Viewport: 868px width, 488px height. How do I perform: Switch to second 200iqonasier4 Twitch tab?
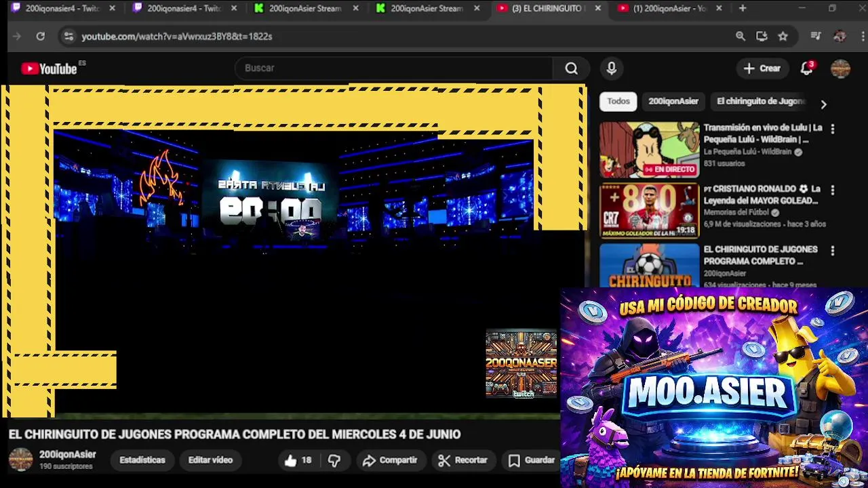[x=184, y=9]
